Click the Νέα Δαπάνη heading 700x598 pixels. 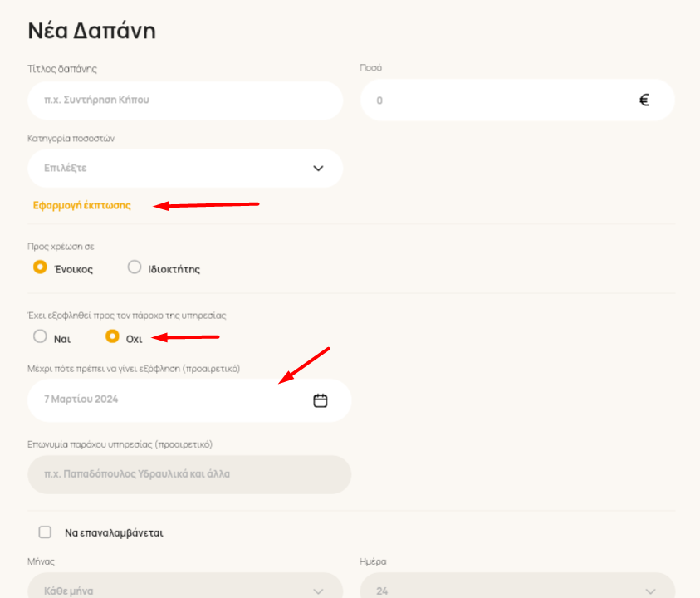(x=92, y=32)
